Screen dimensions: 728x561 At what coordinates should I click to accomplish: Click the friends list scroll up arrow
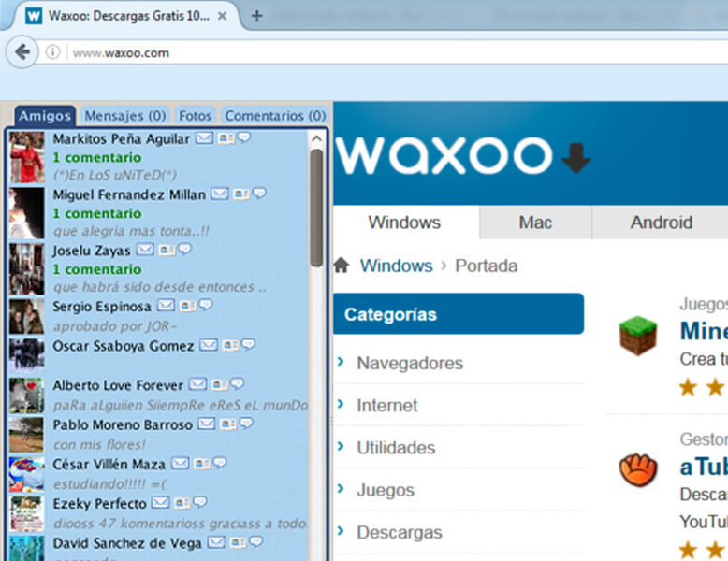click(x=316, y=138)
